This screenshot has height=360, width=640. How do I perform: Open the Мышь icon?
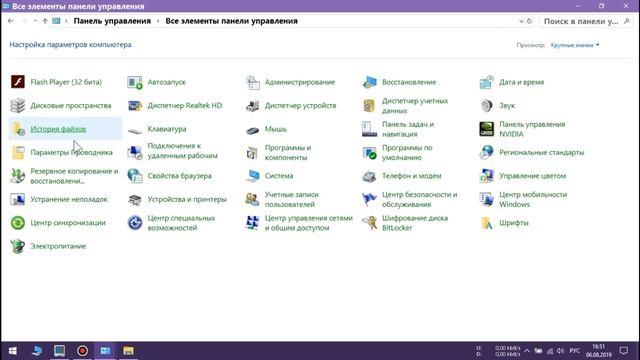tap(252, 129)
